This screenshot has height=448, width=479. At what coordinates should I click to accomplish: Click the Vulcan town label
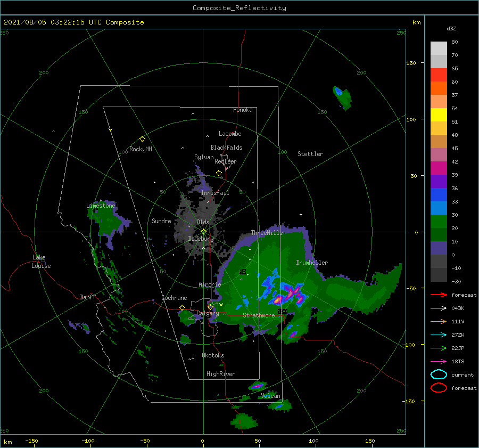pyautogui.click(x=271, y=396)
